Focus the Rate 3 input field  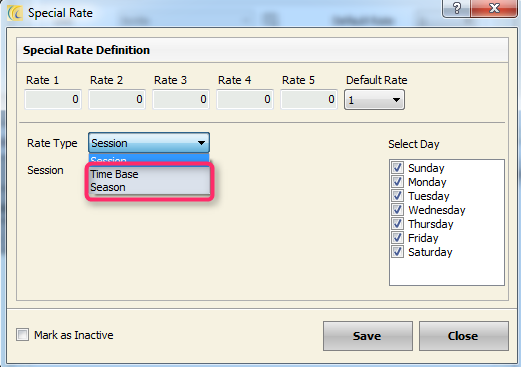[x=181, y=99]
